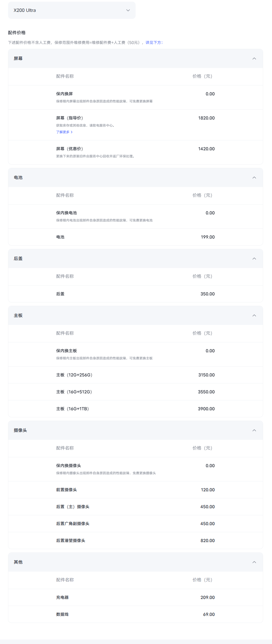
Task: Collapse the 后盖 section chevron
Action: [254, 259]
